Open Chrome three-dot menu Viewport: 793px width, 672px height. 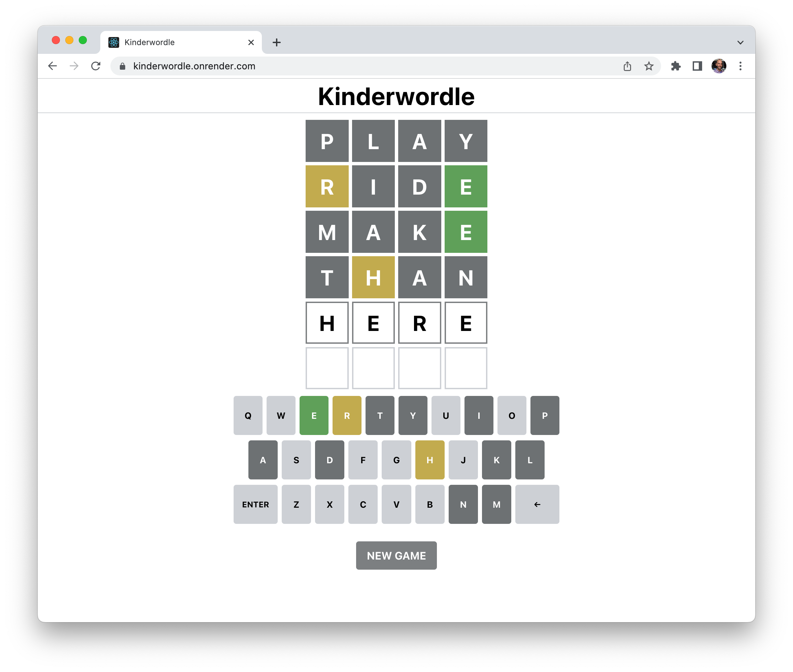pos(740,66)
